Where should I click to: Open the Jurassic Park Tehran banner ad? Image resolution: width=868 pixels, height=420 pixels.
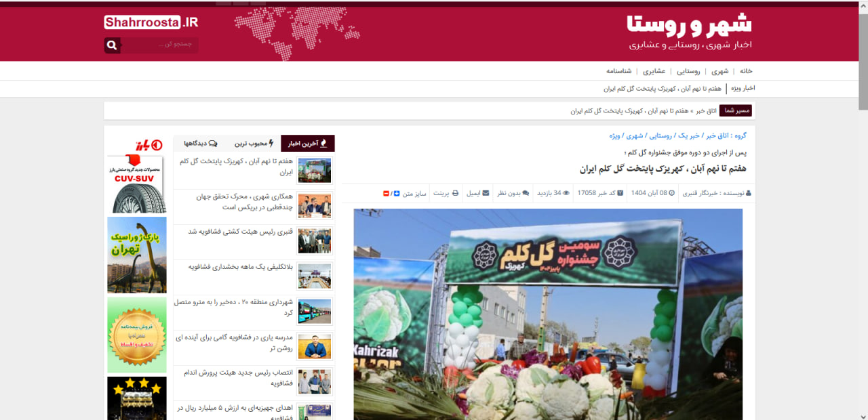pyautogui.click(x=136, y=255)
